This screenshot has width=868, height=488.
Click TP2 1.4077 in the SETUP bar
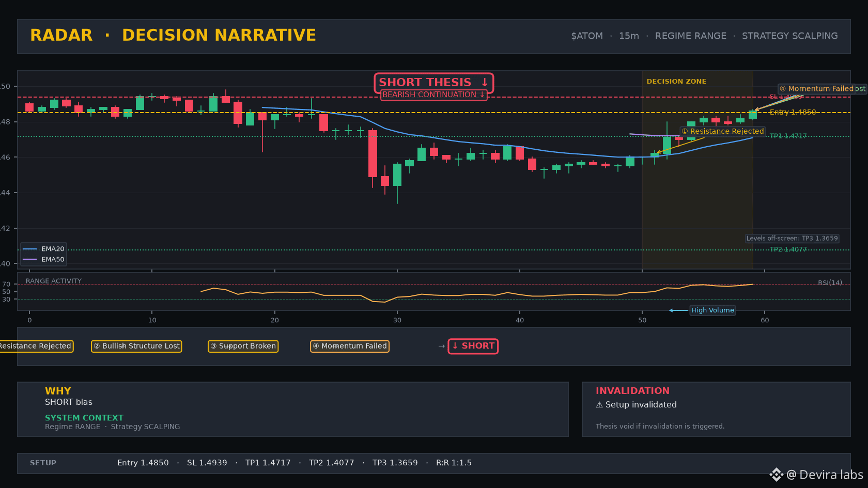pyautogui.click(x=332, y=463)
